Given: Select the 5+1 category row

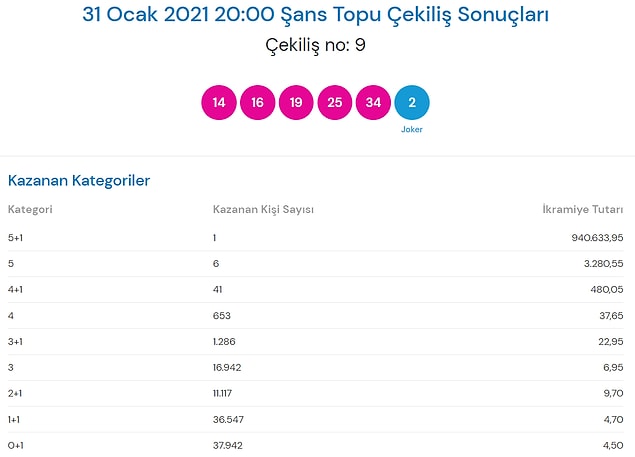Looking at the screenshot, I should pyautogui.click(x=315, y=238).
